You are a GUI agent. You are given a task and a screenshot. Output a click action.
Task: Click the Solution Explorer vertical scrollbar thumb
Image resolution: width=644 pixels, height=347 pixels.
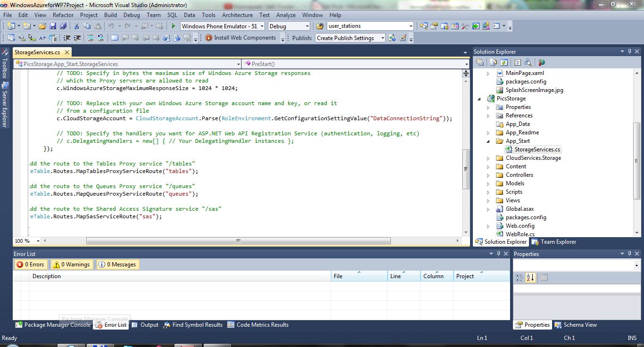636,161
